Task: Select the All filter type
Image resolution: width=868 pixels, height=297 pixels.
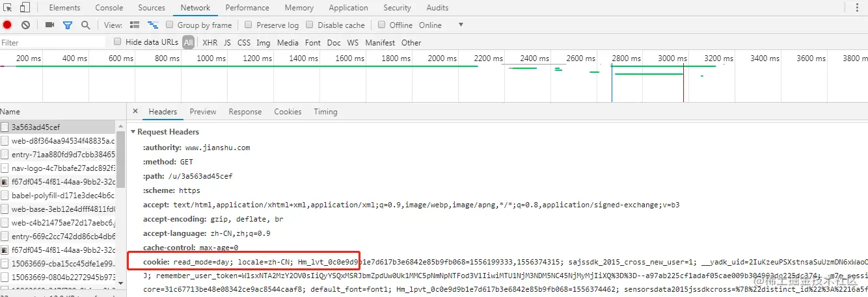Action: click(188, 42)
